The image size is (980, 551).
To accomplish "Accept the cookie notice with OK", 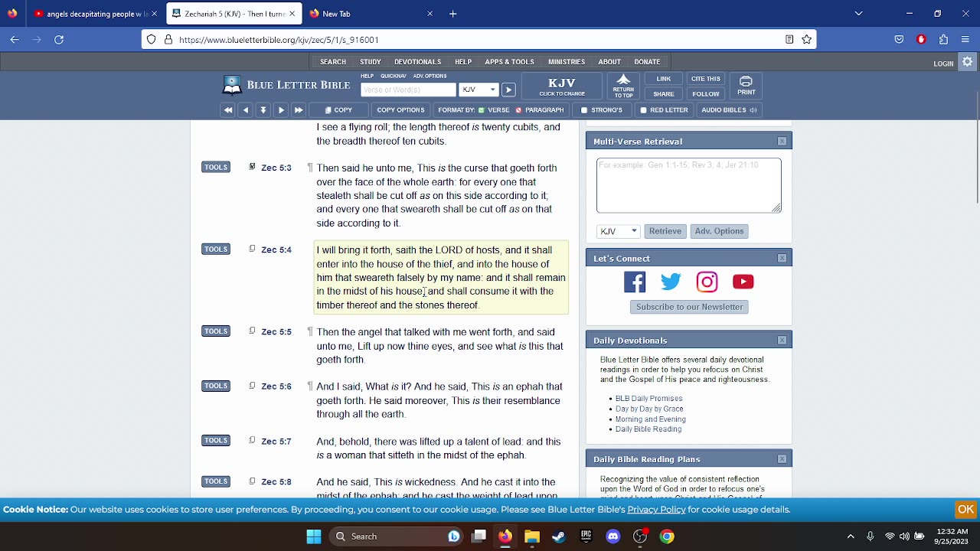I will point(965,510).
